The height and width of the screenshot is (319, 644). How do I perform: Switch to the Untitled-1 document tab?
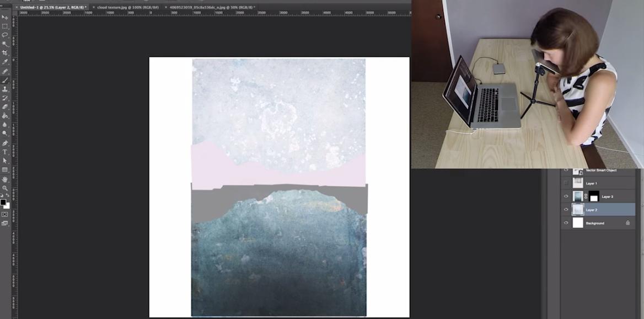53,7
